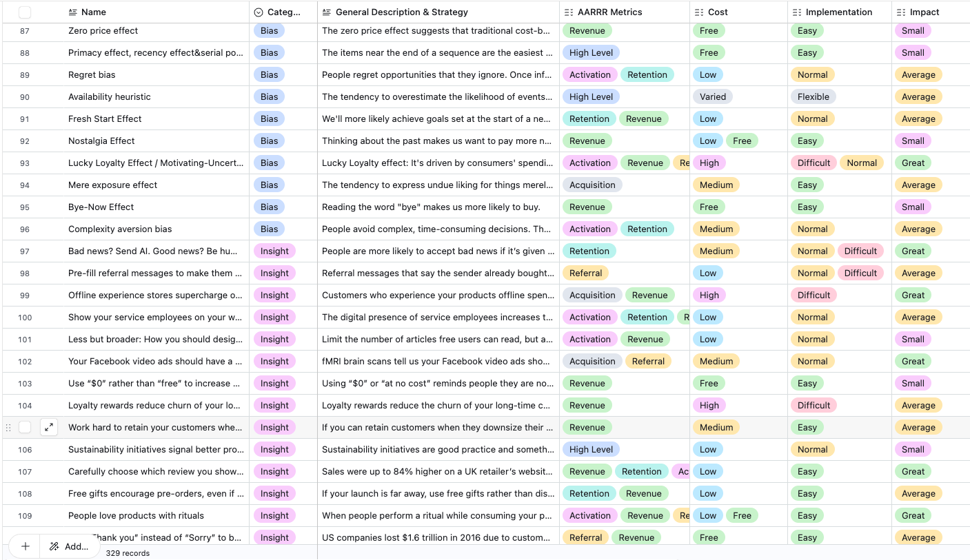
Task: Expand the 'Work hard to retain your customers' record
Action: (49, 427)
